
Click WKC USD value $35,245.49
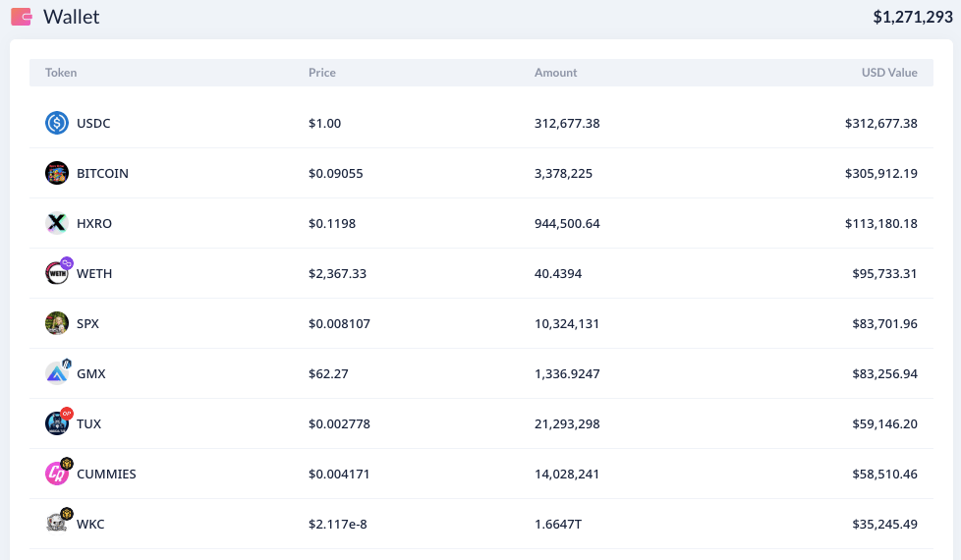coord(884,525)
